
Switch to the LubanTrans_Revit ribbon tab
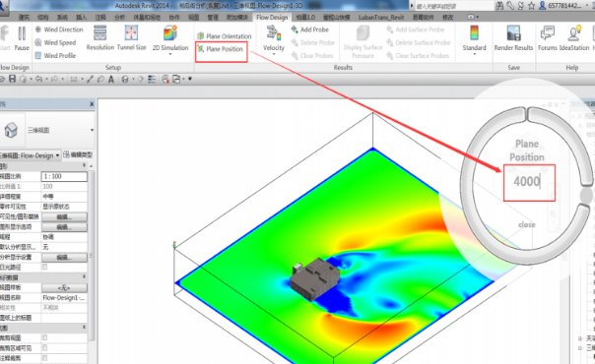(381, 18)
